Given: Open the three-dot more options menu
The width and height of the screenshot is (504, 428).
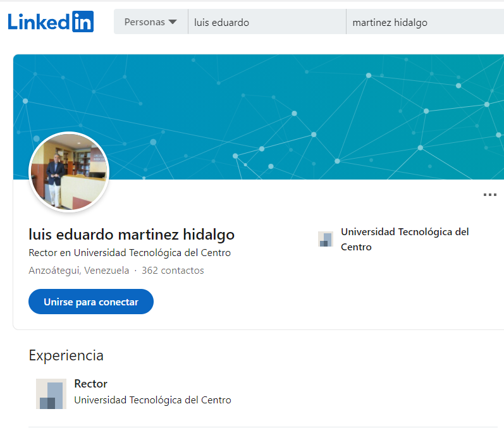Looking at the screenshot, I should (490, 195).
